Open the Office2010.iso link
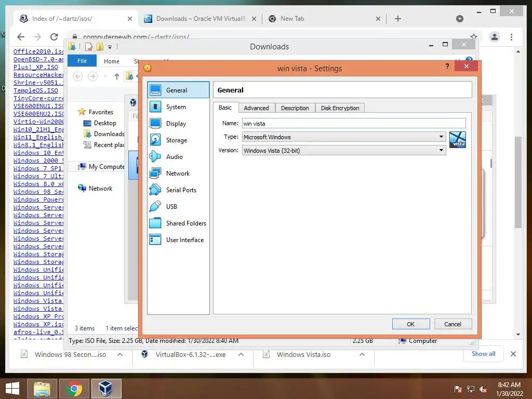The image size is (532, 399). pos(38,51)
